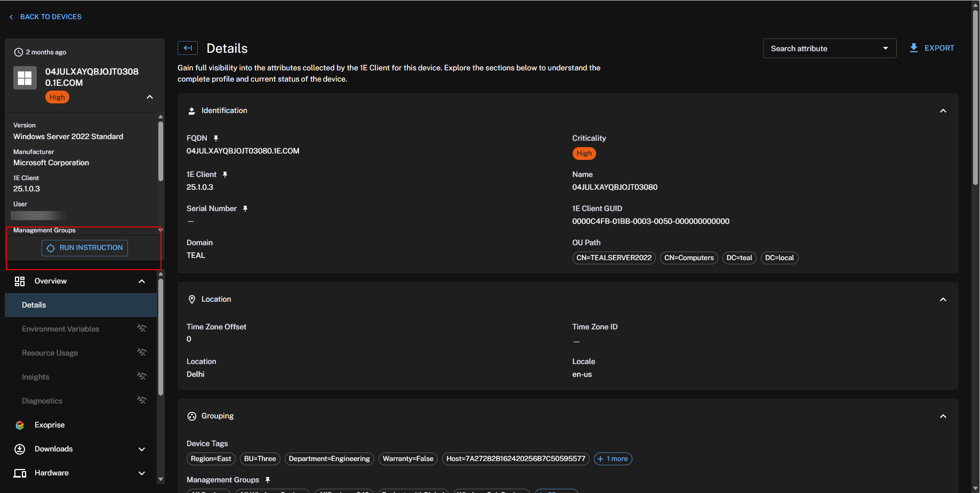Collapse the Identification section
Screen dimensions: 980x493
click(x=943, y=111)
